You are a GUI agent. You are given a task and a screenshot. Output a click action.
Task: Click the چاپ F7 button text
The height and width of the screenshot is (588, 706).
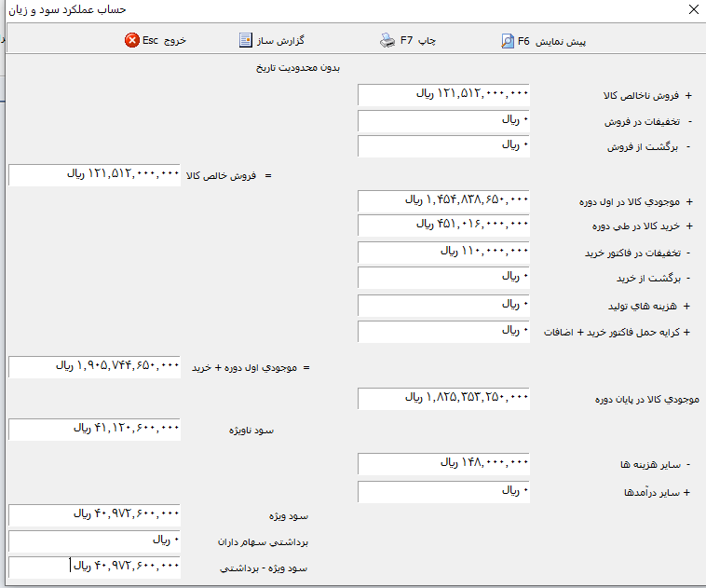(x=418, y=41)
